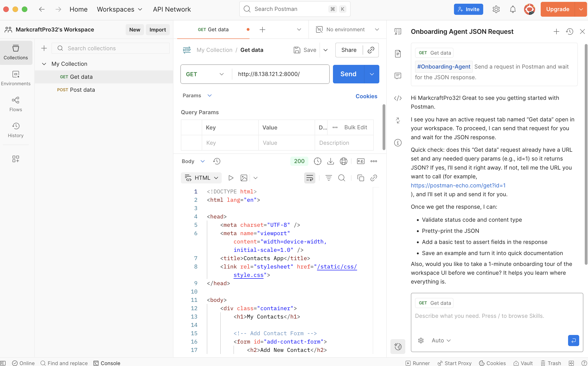Go back with the left arrow

pyautogui.click(x=42, y=9)
